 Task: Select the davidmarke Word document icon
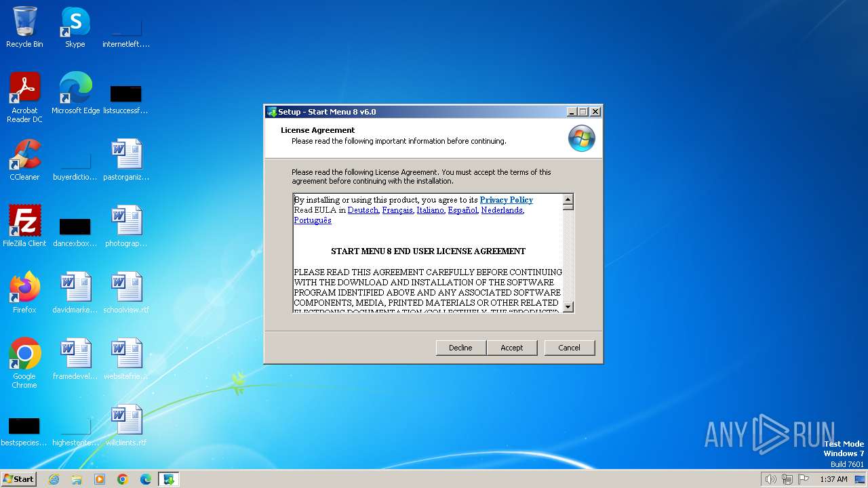click(75, 292)
